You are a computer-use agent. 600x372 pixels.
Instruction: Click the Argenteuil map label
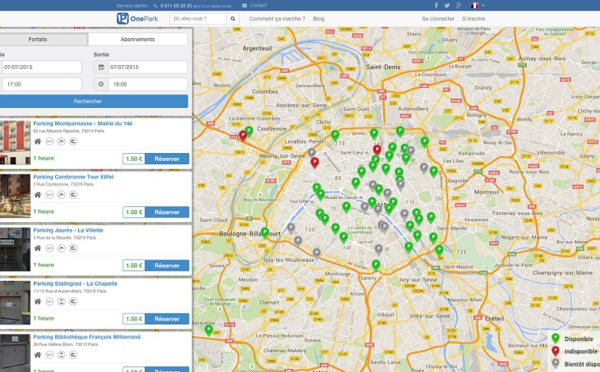click(257, 49)
